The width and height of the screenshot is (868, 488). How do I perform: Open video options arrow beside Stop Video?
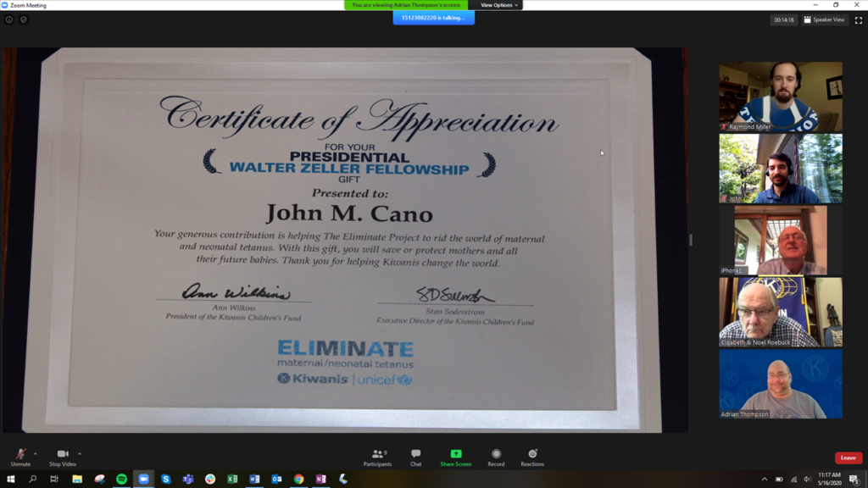click(80, 454)
